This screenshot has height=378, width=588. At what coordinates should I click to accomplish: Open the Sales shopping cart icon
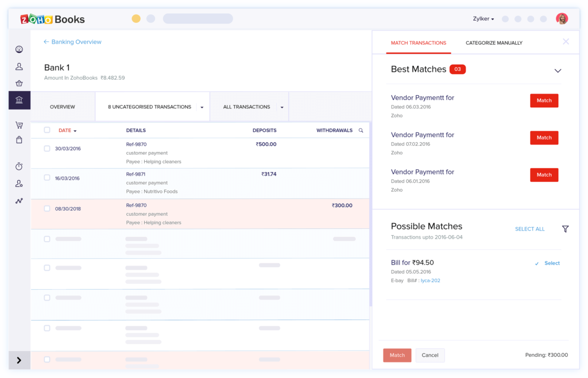click(x=19, y=125)
